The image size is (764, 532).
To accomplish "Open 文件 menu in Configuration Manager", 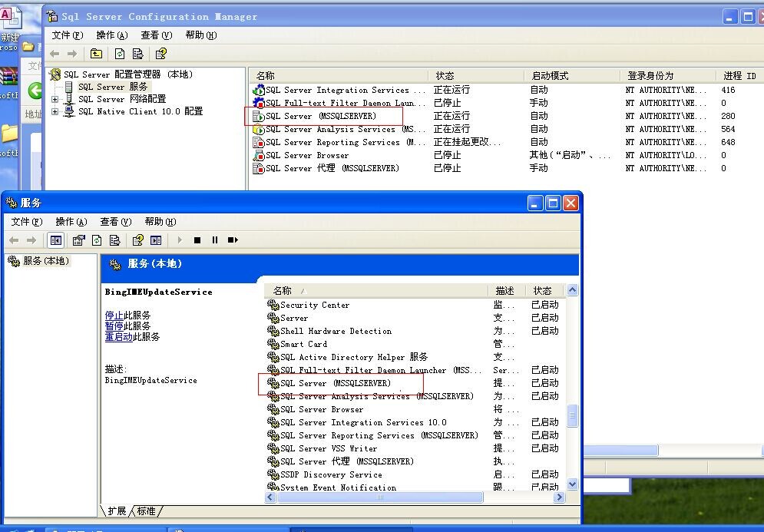I will click(x=68, y=35).
